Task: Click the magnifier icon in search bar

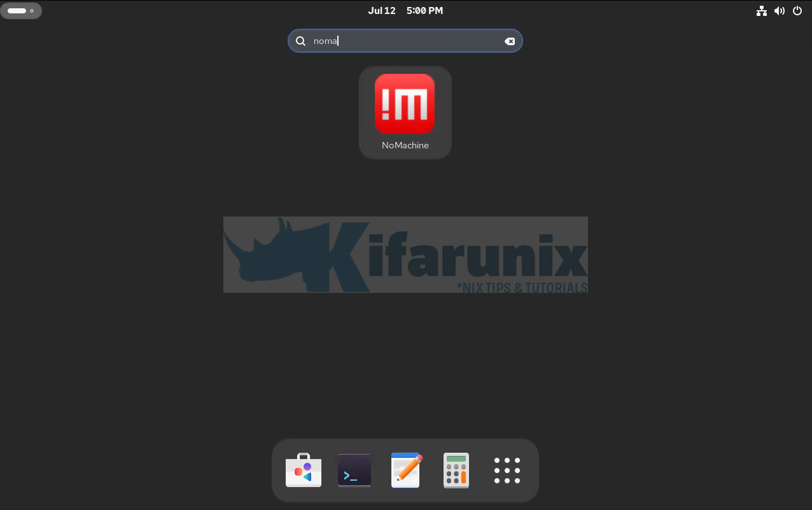Action: (301, 41)
